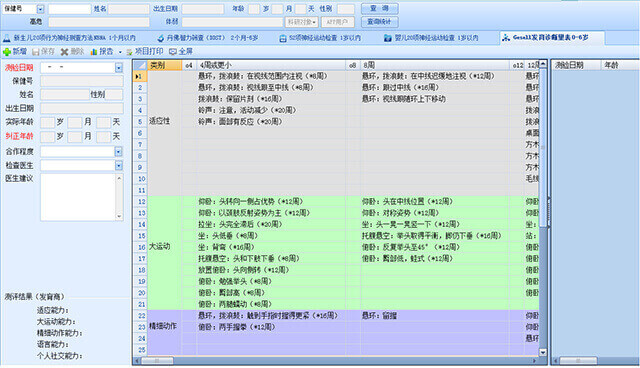This screenshot has width=640, height=368.
Task: Click cell 托腹悬空:头和下肢下垂 (*8周)
Action: point(271,259)
